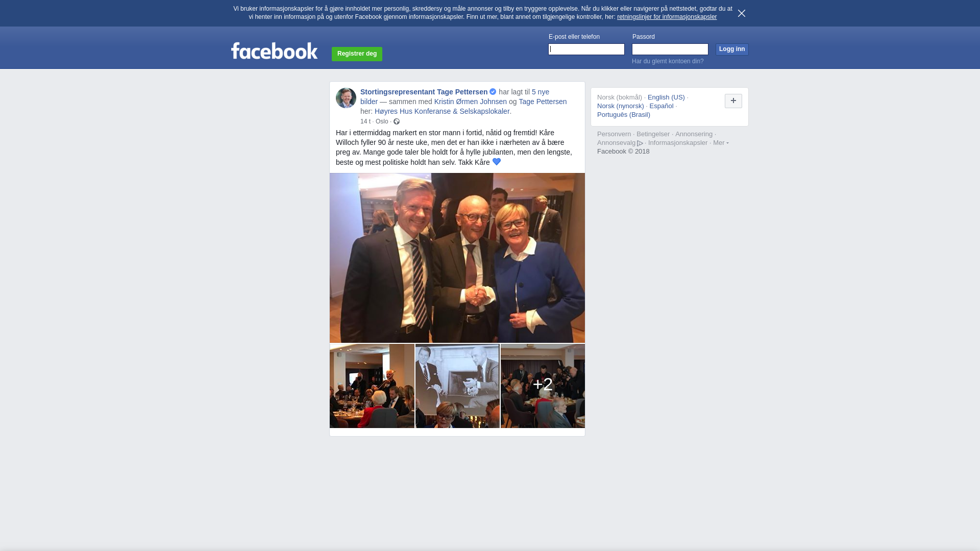Focus the E-post eller telefon field
The height and width of the screenshot is (551, 980).
pos(586,49)
